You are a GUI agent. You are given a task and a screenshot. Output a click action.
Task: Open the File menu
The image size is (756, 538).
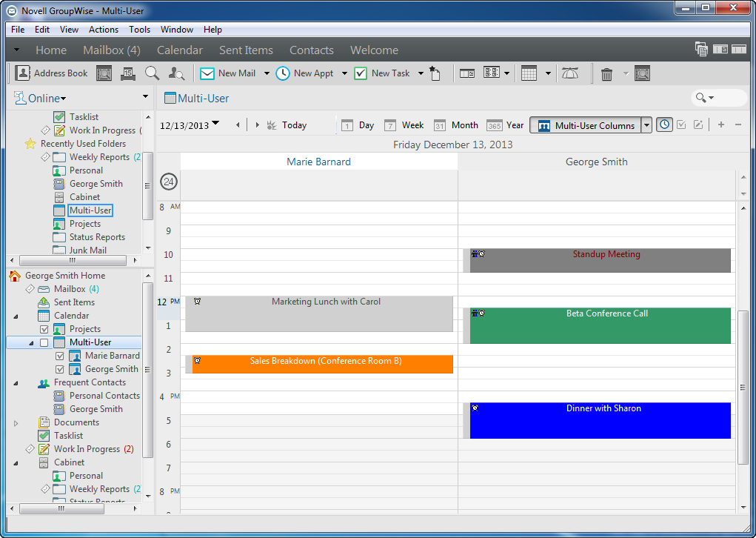18,30
